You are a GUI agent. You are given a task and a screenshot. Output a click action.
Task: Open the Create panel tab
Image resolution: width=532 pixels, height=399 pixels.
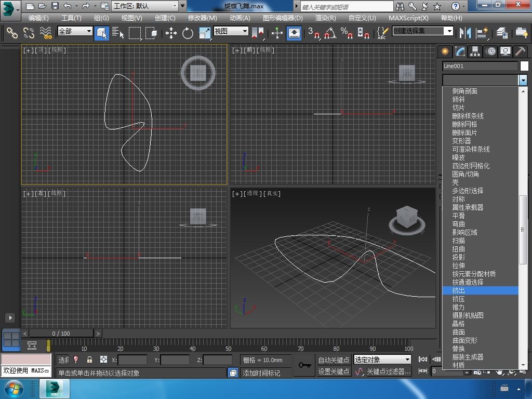coord(445,51)
